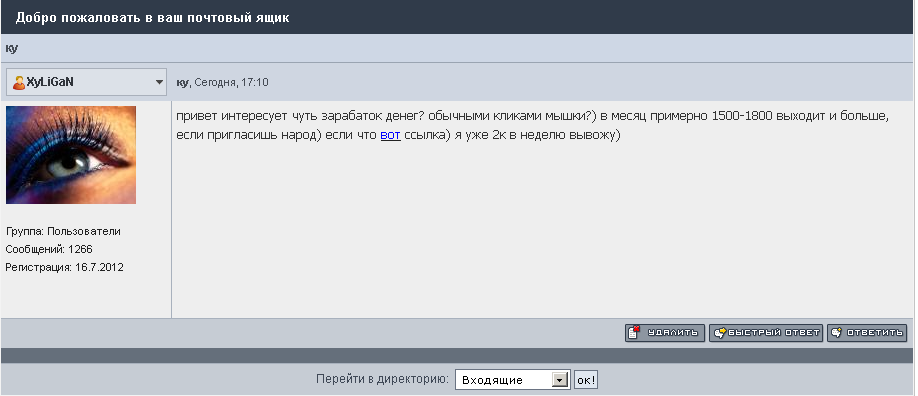
Task: Click message title "ку" with timestamp 17:10
Action: coord(222,83)
